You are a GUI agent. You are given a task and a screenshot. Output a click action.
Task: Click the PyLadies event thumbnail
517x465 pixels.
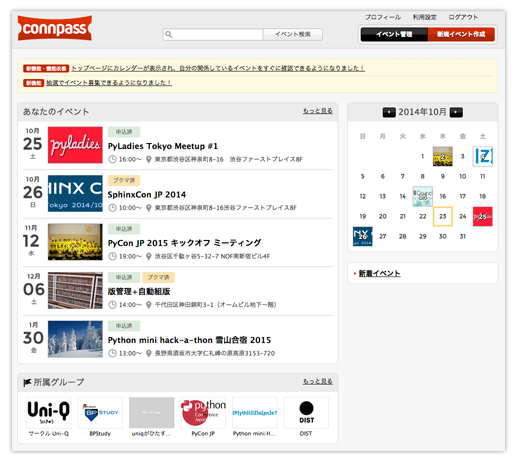pyautogui.click(x=75, y=145)
